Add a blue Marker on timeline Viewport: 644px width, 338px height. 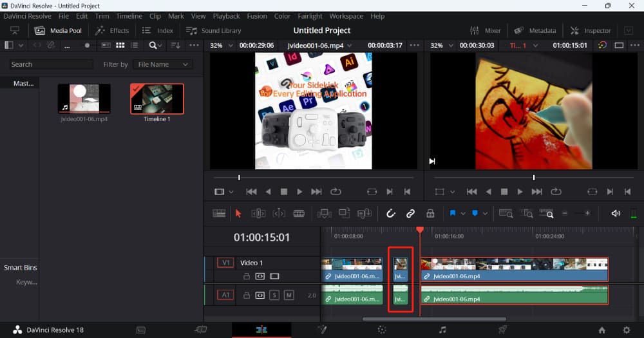[x=475, y=214]
